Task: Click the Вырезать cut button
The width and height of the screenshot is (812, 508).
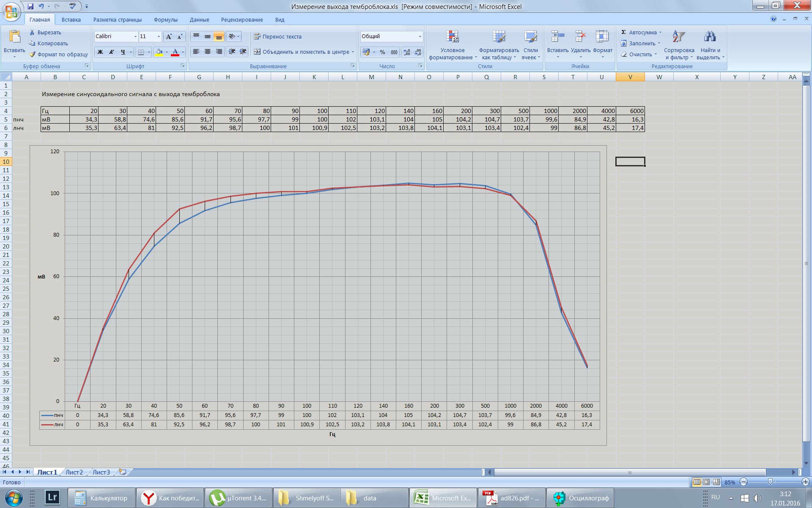Action: pyautogui.click(x=45, y=33)
